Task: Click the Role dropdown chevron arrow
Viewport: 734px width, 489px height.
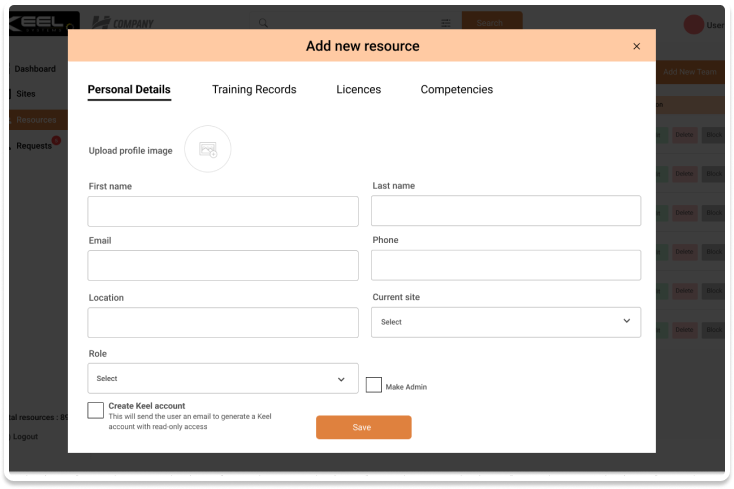Action: pos(341,379)
